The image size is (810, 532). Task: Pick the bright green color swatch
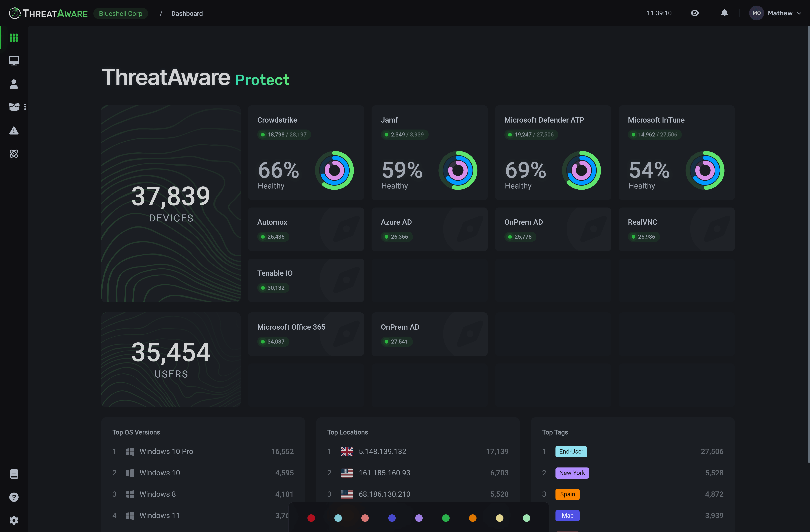(446, 518)
